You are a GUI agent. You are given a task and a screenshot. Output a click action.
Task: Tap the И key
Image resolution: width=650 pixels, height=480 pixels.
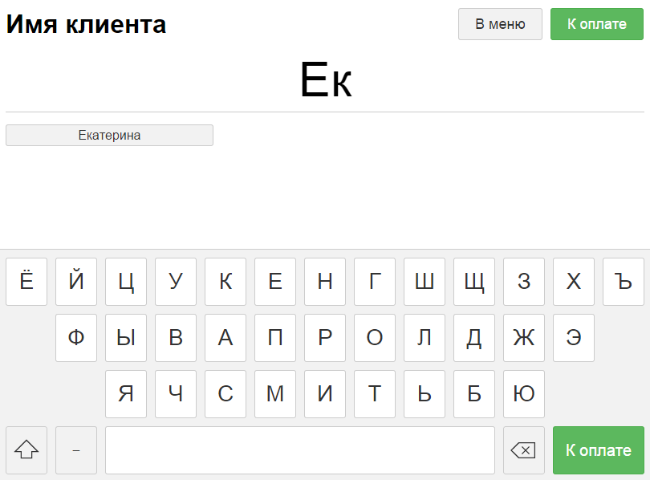click(x=325, y=393)
